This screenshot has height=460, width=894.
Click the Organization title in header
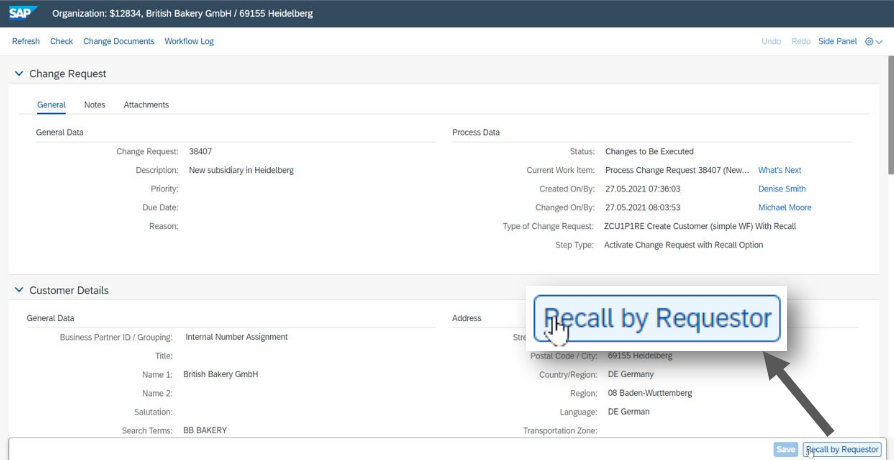[182, 13]
